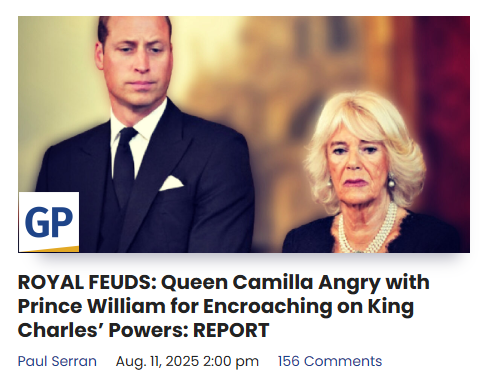Click the word REPORT in the headline
The height and width of the screenshot is (392, 488).
(x=231, y=330)
